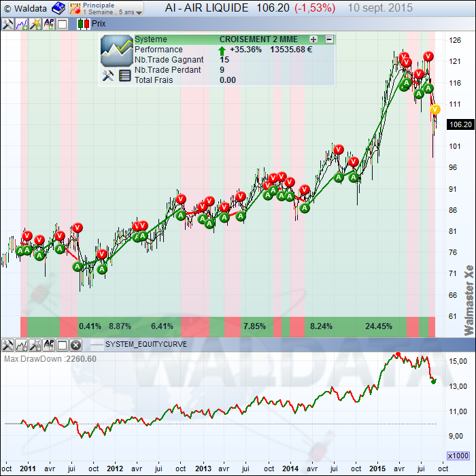Viewport: 476px width, 476px height.
Task: Click the green performance up arrow
Action: click(222, 50)
